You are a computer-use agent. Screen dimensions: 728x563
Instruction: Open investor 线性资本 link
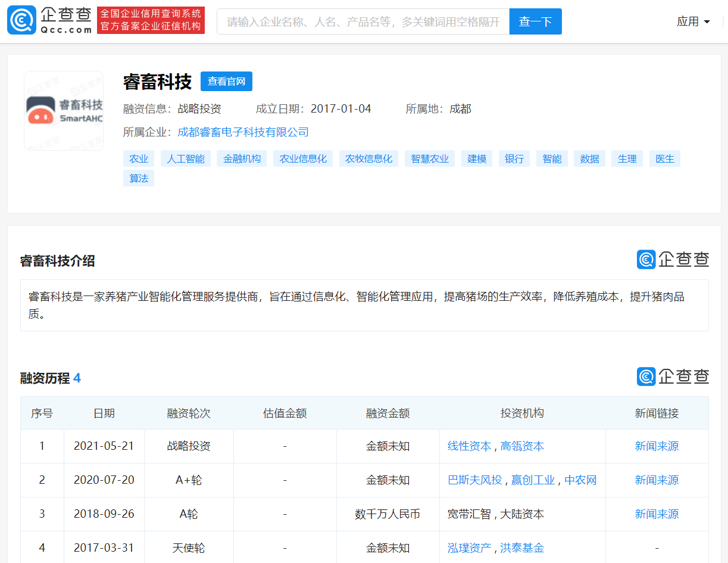pos(470,446)
